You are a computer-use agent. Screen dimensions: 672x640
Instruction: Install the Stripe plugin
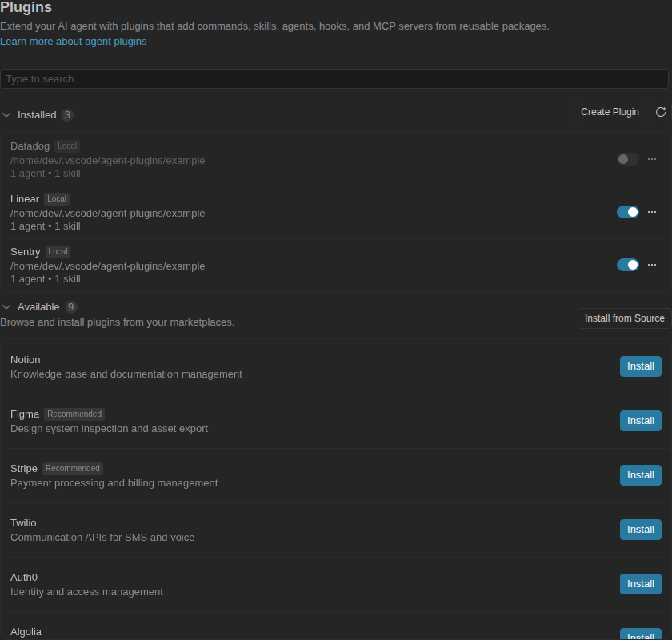pos(640,475)
